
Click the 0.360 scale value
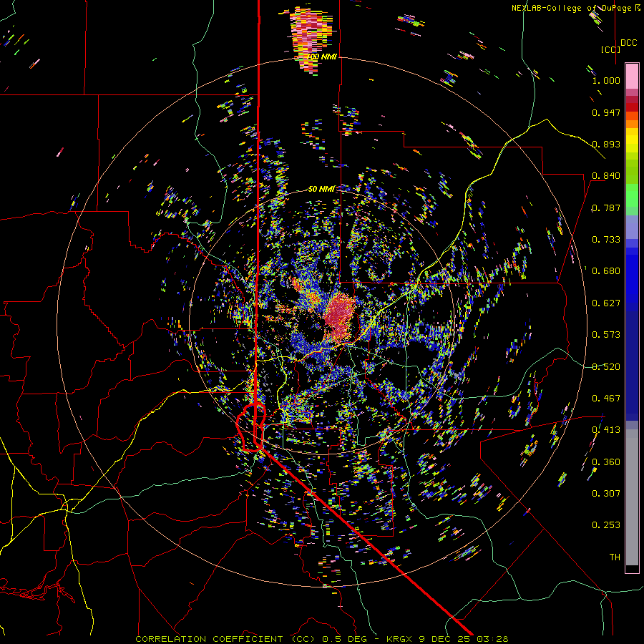pyautogui.click(x=606, y=462)
